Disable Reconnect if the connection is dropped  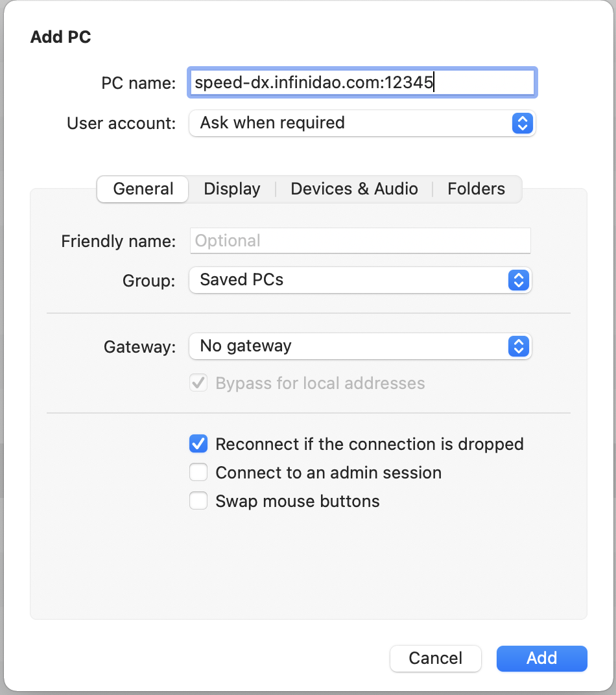[x=198, y=444]
